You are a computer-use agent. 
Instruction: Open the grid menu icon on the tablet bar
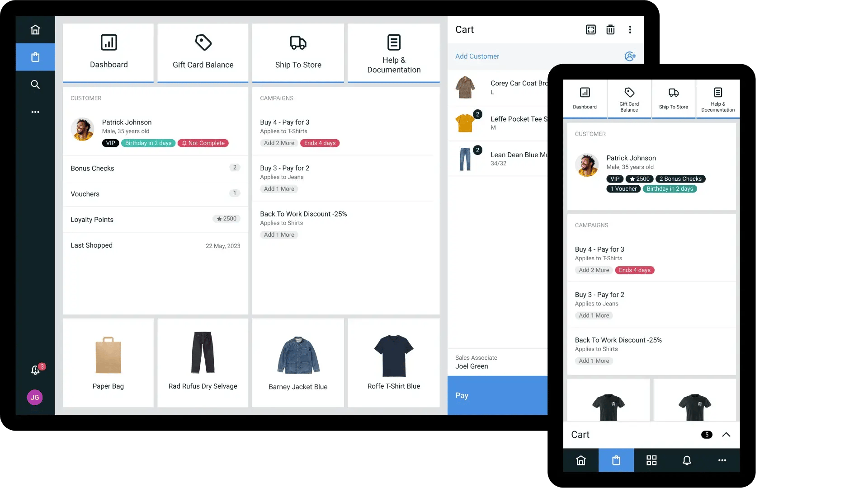coord(651,460)
